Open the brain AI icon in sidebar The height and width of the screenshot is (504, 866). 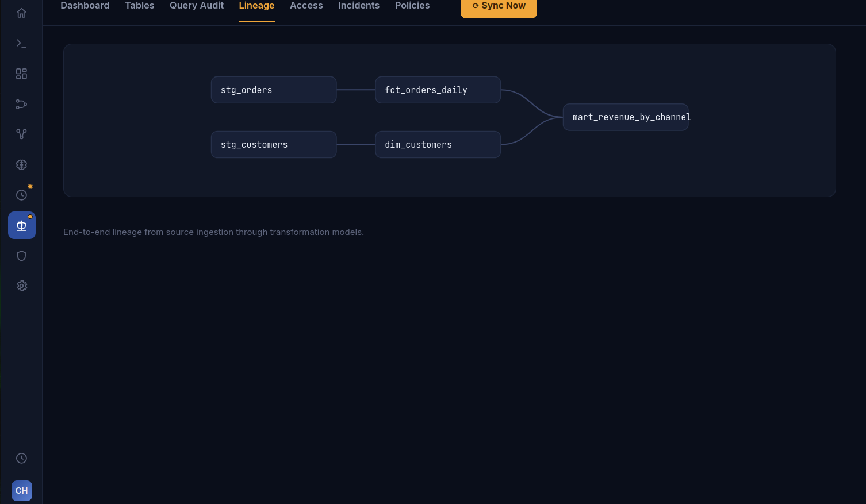point(21,164)
